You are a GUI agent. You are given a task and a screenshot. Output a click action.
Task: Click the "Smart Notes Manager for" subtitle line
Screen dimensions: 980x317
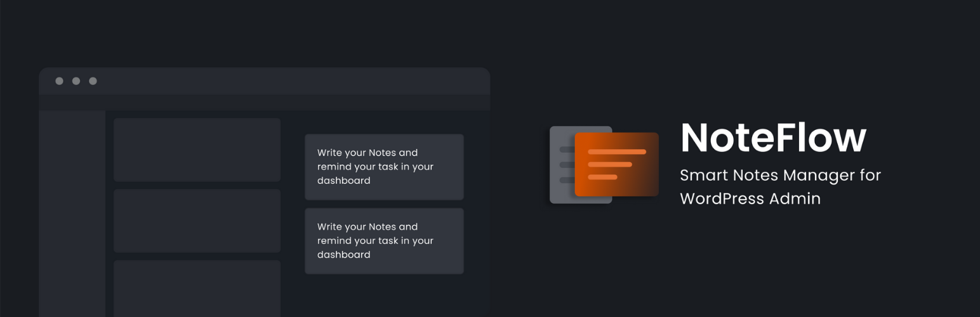[780, 175]
